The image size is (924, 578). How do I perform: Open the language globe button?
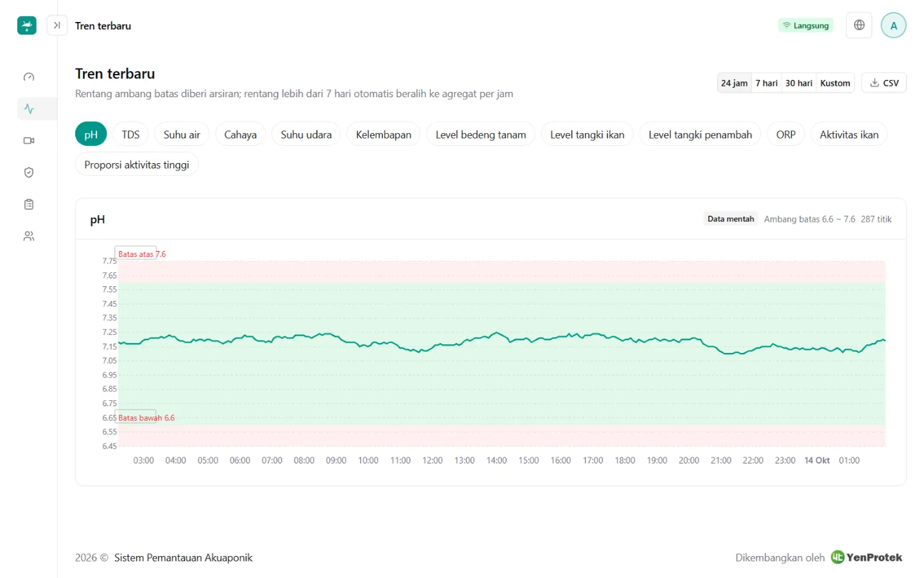pyautogui.click(x=859, y=25)
